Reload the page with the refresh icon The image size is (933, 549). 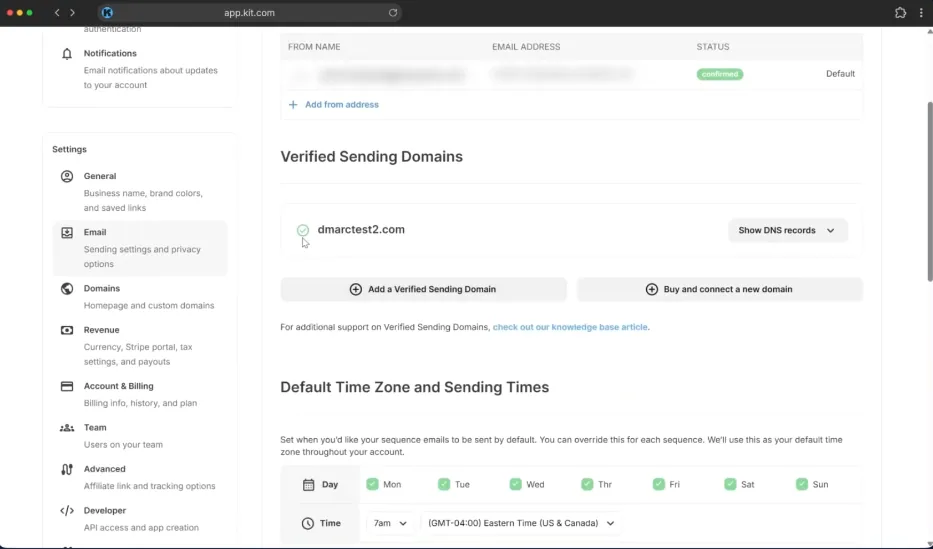pyautogui.click(x=393, y=12)
